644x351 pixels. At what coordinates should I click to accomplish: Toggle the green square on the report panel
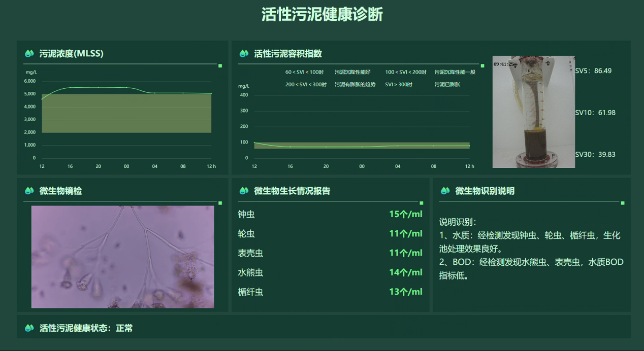pos(421,202)
